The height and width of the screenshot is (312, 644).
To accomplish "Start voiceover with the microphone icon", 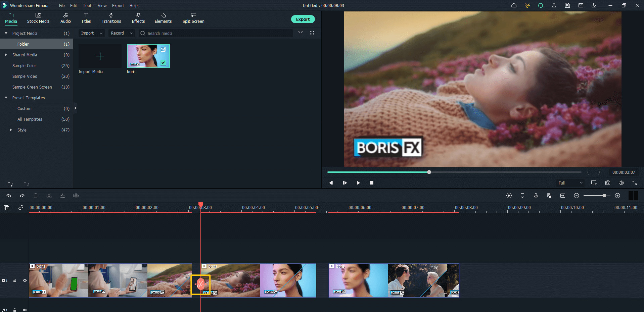I will [536, 196].
